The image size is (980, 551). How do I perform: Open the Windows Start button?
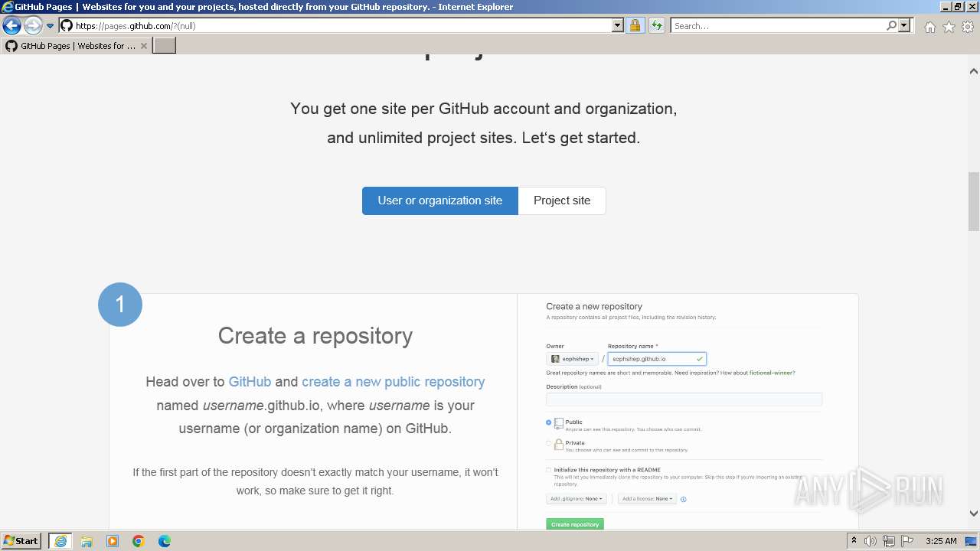click(21, 540)
